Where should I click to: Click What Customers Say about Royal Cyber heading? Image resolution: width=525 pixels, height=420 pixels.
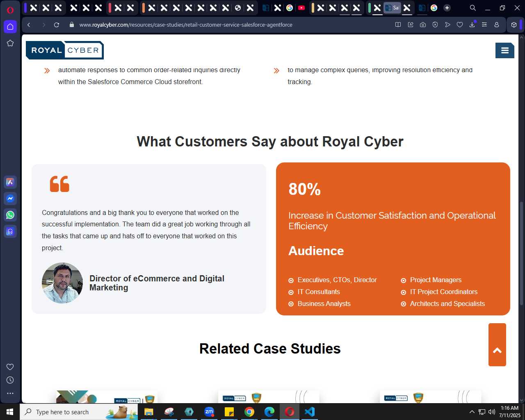(270, 142)
